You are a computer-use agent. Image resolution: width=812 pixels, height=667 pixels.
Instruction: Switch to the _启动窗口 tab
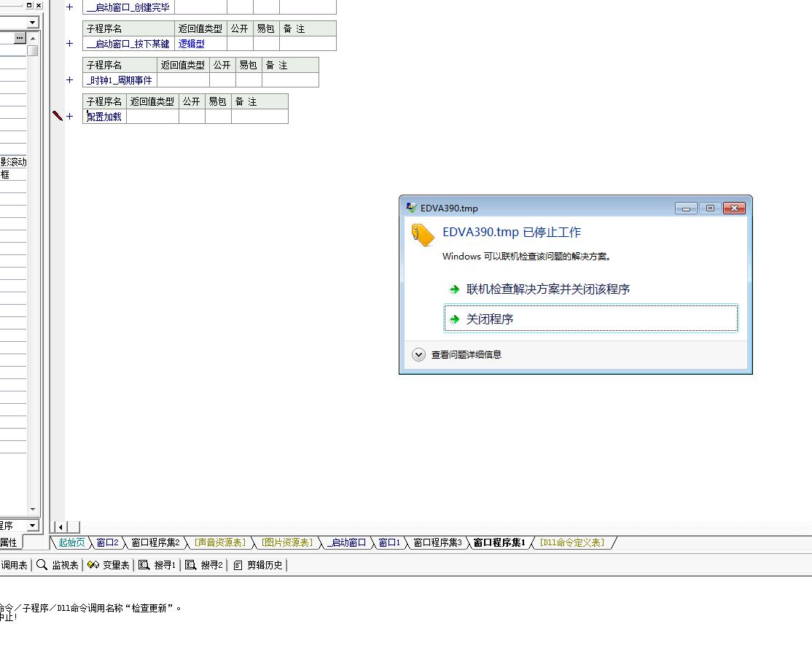[x=346, y=542]
